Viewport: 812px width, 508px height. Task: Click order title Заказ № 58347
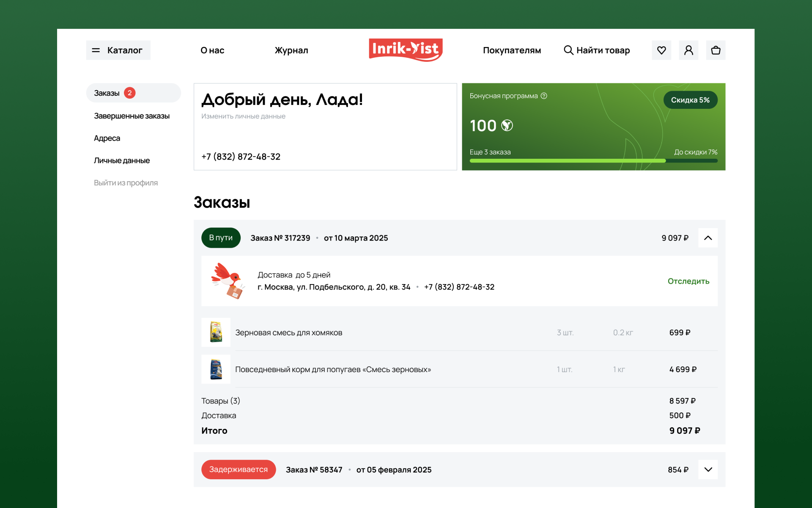coord(314,470)
